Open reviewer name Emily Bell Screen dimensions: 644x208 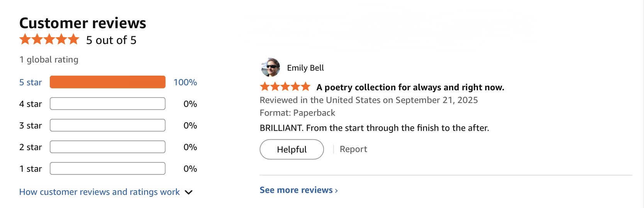coord(305,68)
